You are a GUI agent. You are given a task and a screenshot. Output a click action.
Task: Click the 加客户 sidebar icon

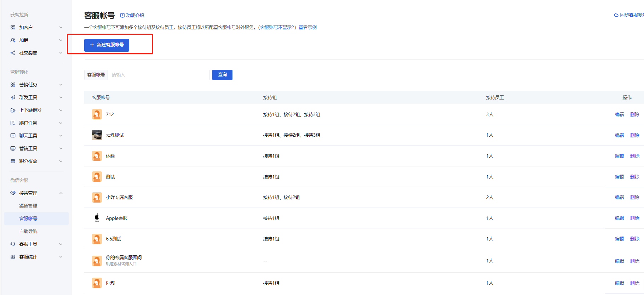(13, 27)
